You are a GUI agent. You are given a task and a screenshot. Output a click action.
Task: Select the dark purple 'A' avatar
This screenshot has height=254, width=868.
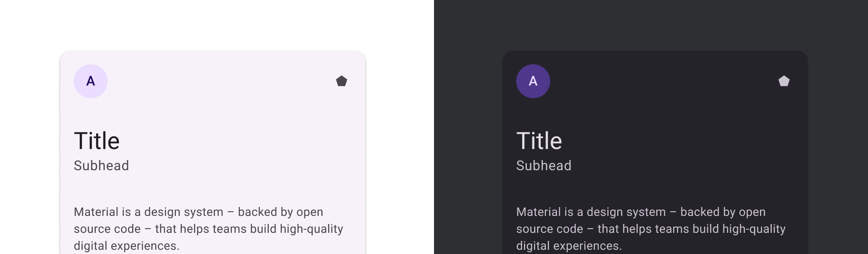pos(533,81)
